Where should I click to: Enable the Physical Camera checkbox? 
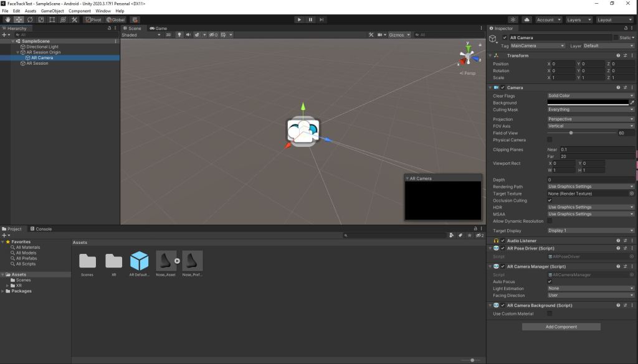click(x=550, y=140)
